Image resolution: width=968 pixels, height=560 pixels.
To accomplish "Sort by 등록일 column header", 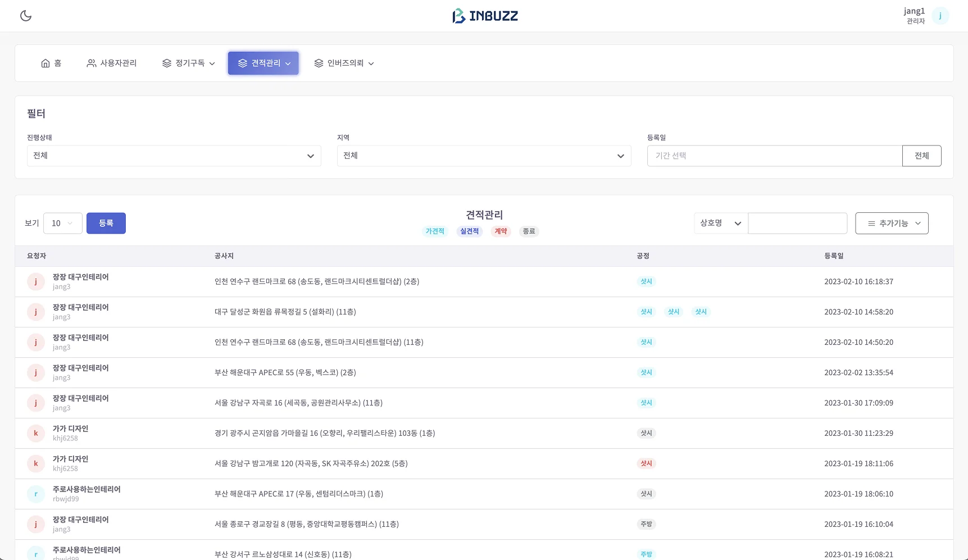I will pyautogui.click(x=834, y=256).
